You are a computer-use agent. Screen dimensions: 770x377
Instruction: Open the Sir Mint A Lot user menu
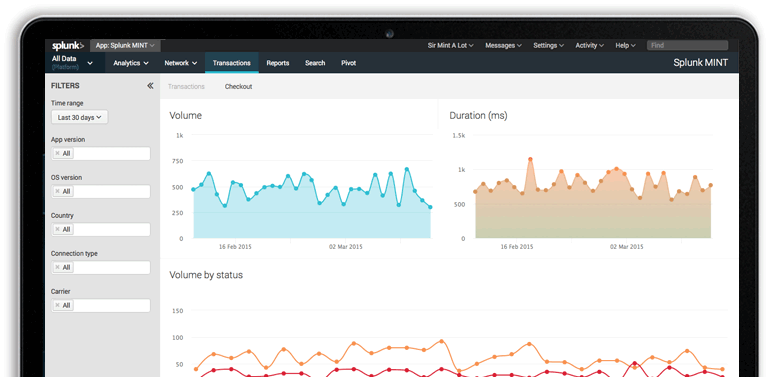point(450,45)
